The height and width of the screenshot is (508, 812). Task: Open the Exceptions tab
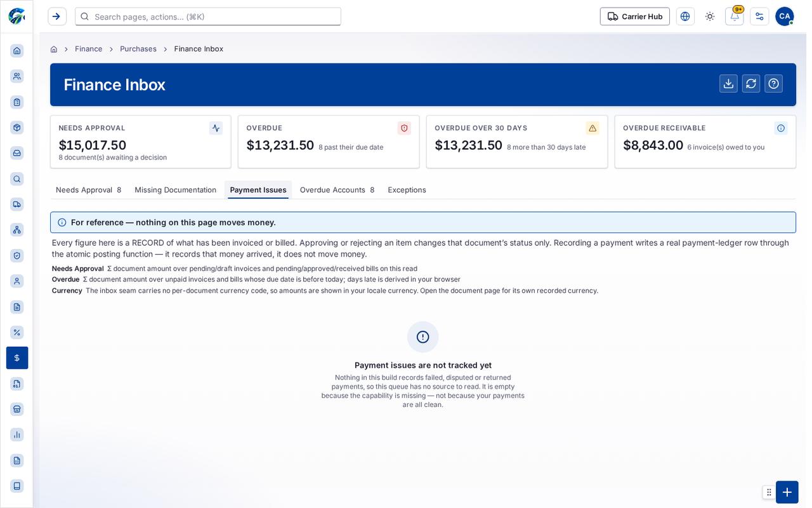[x=407, y=190]
